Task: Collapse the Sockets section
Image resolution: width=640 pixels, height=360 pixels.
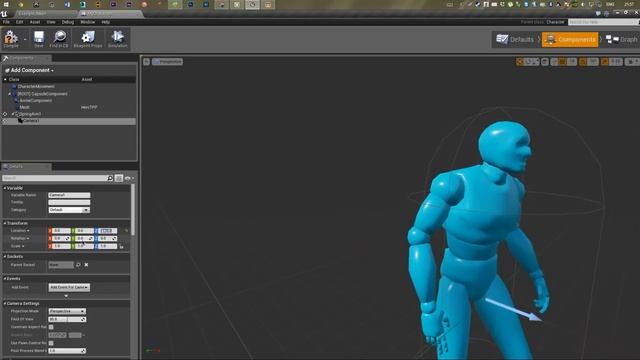Action: [x=5, y=257]
